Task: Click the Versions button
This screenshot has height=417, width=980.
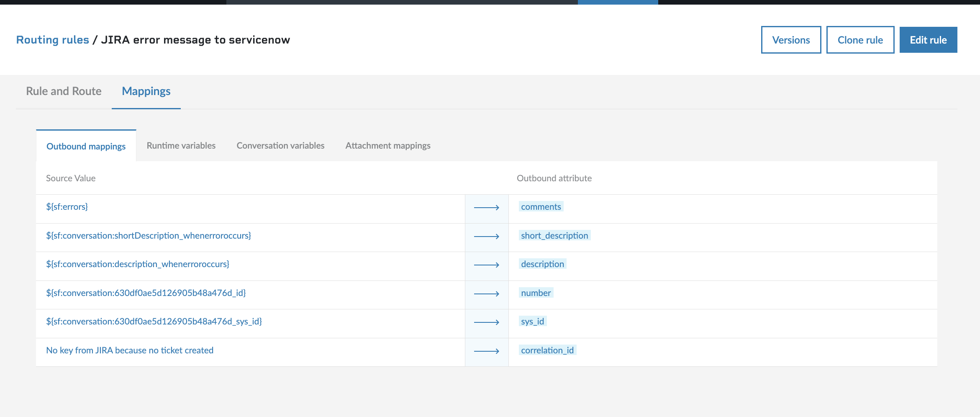Action: click(x=791, y=40)
